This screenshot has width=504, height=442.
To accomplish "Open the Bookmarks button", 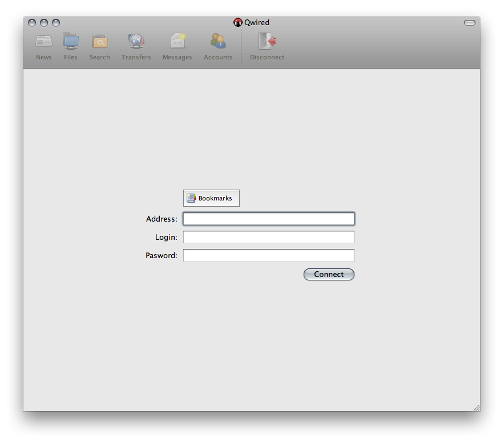I will point(211,198).
